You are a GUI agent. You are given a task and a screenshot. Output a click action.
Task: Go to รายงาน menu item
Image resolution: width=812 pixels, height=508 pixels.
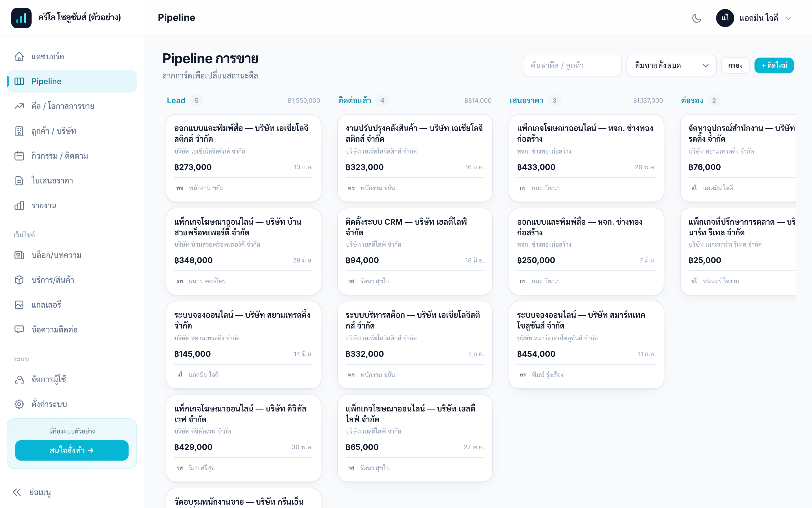tap(72, 206)
